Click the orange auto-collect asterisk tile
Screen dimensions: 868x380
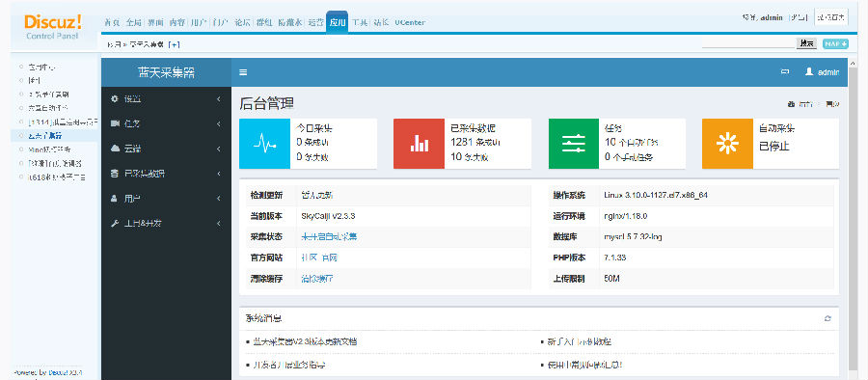[727, 144]
